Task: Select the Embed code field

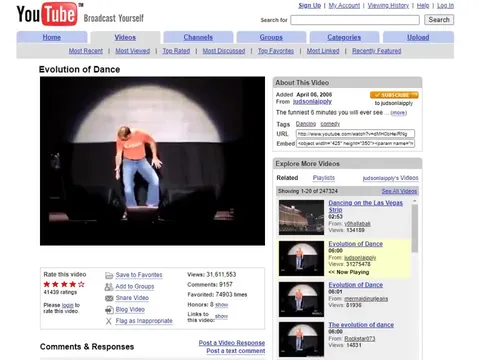Action: [355, 144]
